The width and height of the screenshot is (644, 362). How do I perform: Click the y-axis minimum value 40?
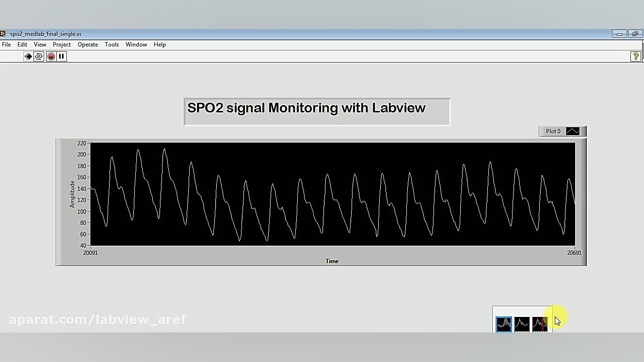tap(83, 246)
